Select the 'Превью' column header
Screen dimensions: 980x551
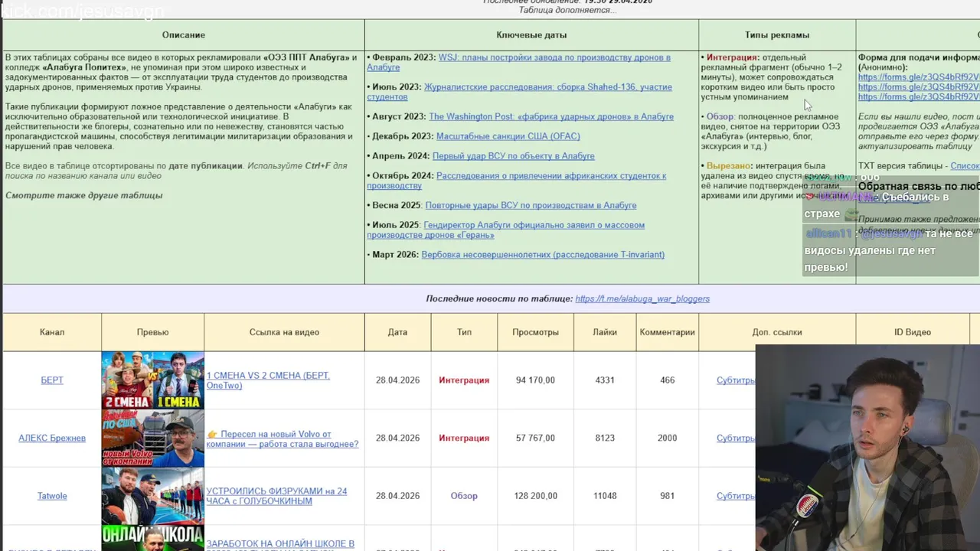coord(153,332)
